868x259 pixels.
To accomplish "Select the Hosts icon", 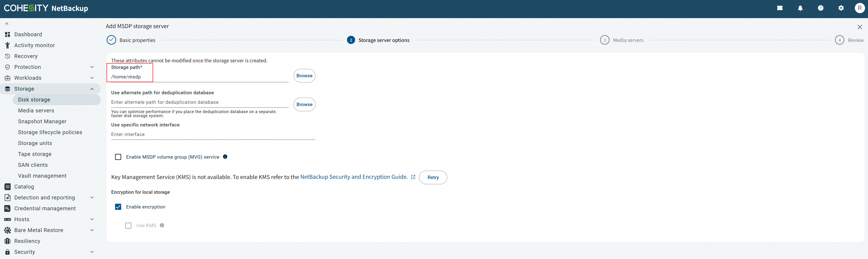I will click(7, 219).
